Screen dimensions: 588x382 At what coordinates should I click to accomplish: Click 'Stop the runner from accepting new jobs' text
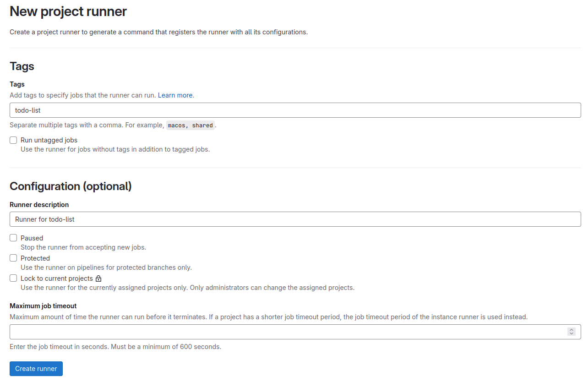point(83,247)
